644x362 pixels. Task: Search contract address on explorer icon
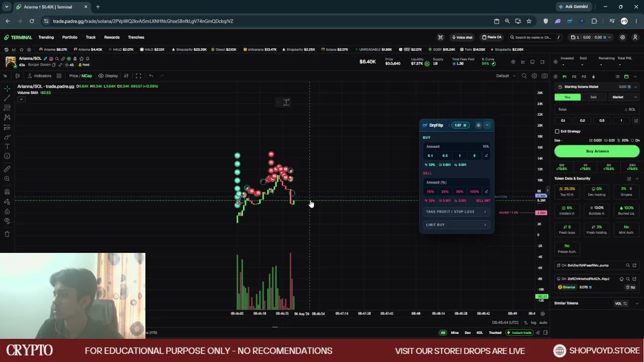627,265
